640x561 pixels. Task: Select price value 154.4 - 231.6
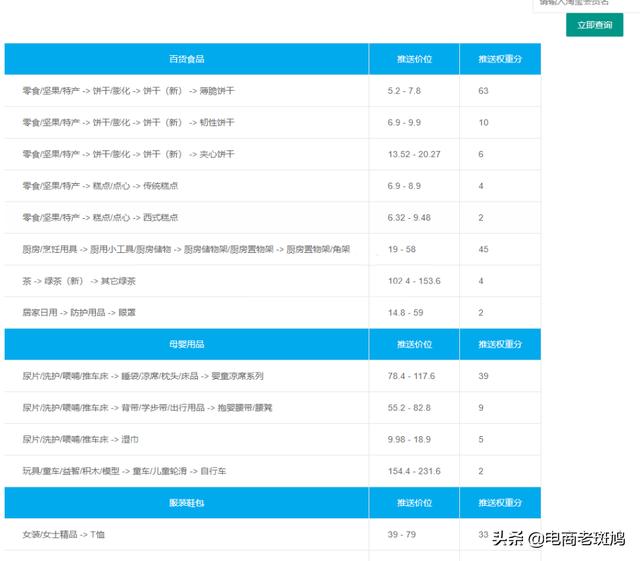pyautogui.click(x=414, y=471)
